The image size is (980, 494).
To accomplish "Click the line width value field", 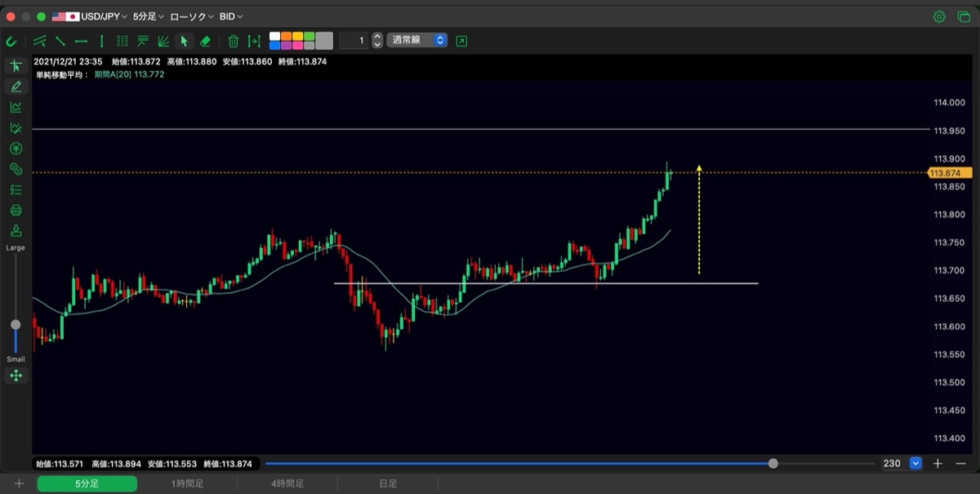I will point(354,40).
